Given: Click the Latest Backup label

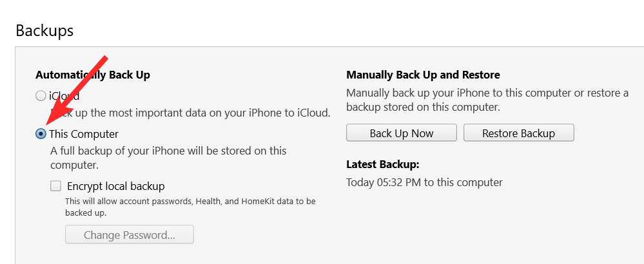Looking at the screenshot, I should 382,164.
